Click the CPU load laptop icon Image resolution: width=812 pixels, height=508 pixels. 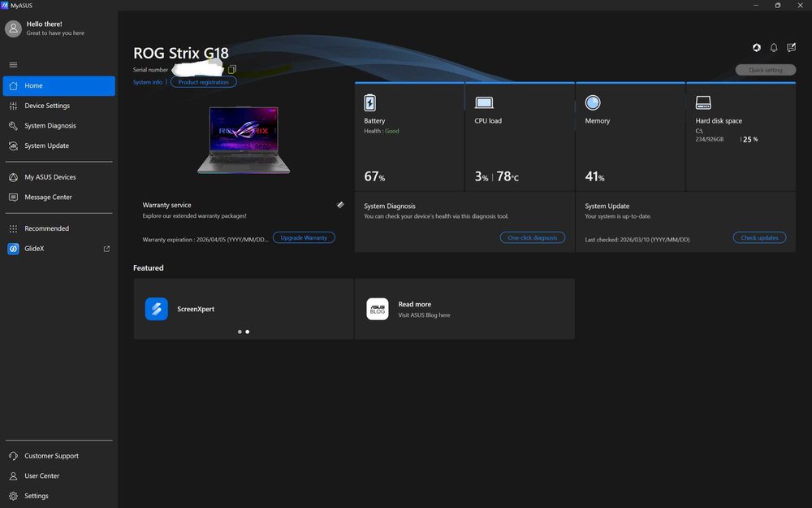(484, 102)
